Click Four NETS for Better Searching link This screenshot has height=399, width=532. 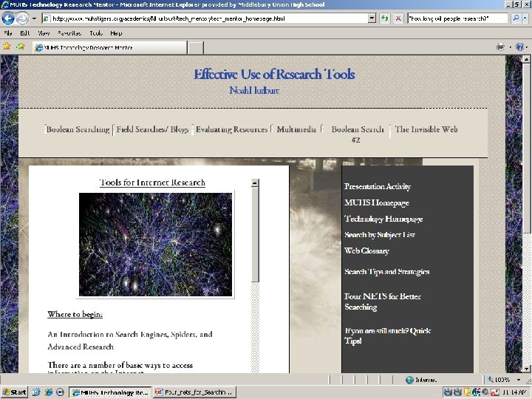pos(383,301)
